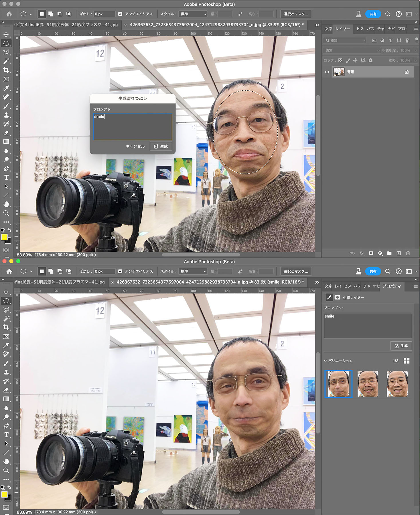Open the 通常 blend mode dropdown
This screenshot has height=515, width=420.
[x=352, y=50]
